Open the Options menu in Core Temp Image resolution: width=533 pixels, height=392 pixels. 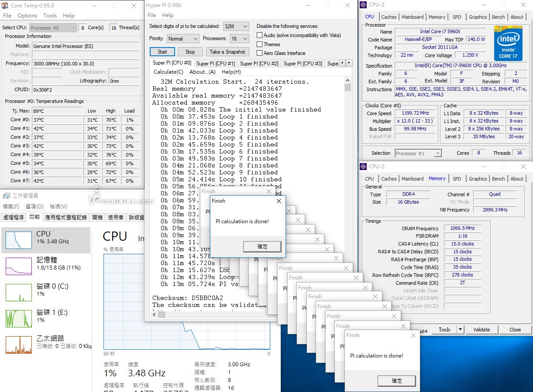(28, 15)
